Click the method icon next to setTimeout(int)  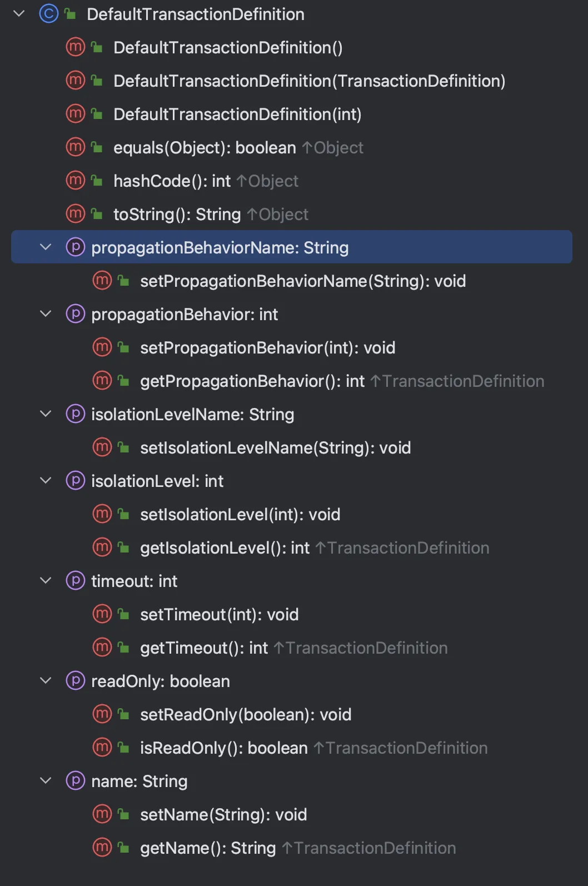(102, 614)
